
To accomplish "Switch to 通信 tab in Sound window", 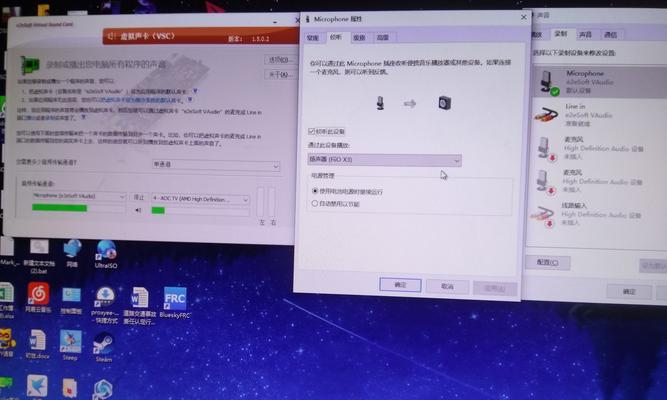I will click(610, 34).
